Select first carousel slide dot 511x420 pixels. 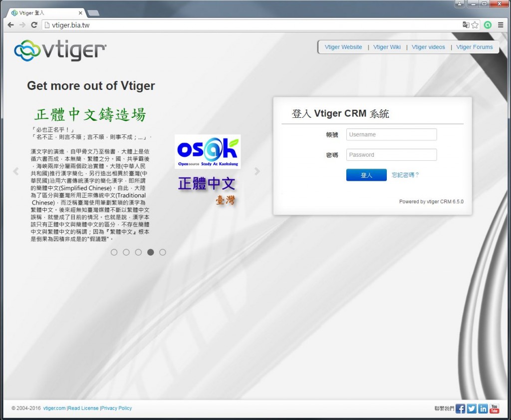(114, 252)
